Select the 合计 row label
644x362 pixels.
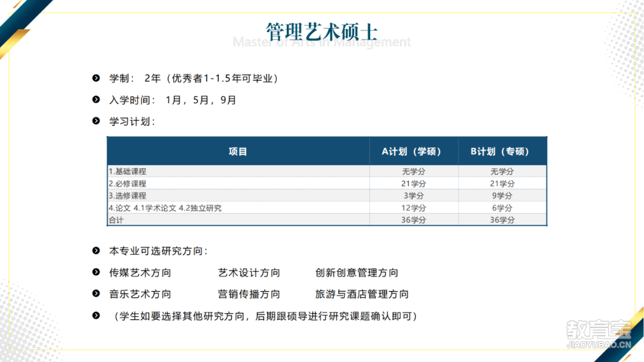pos(116,220)
